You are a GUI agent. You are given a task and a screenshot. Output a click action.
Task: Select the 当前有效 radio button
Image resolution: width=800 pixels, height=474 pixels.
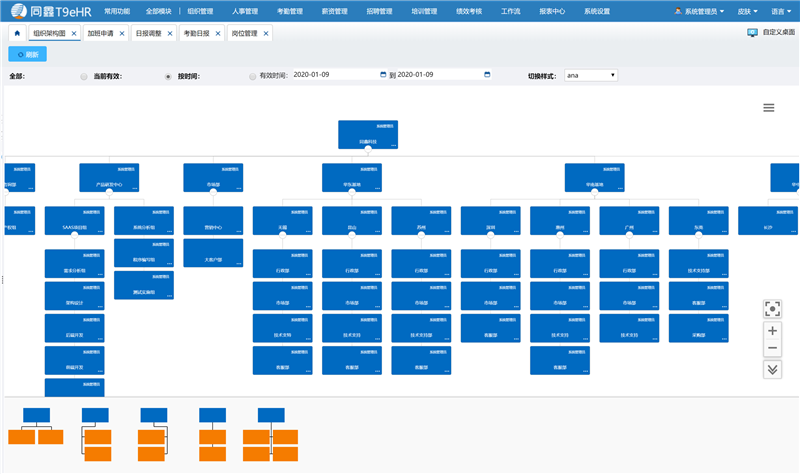[x=84, y=76]
